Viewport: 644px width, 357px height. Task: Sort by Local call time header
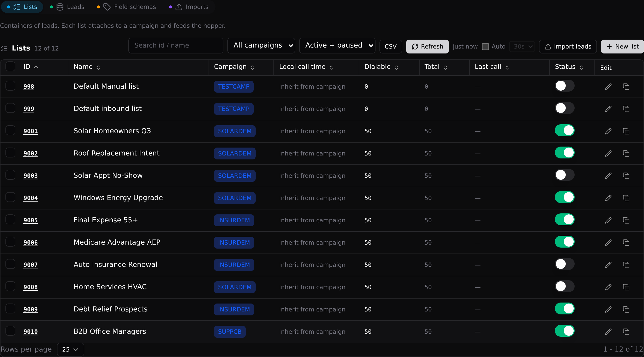coord(306,67)
